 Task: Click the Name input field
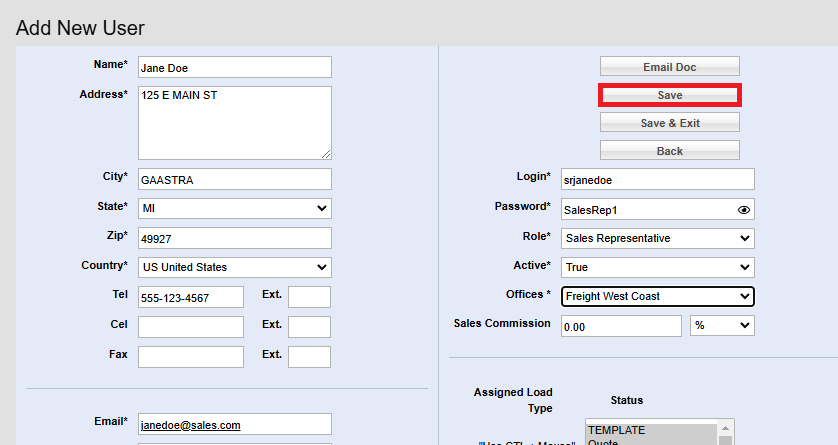coord(234,67)
